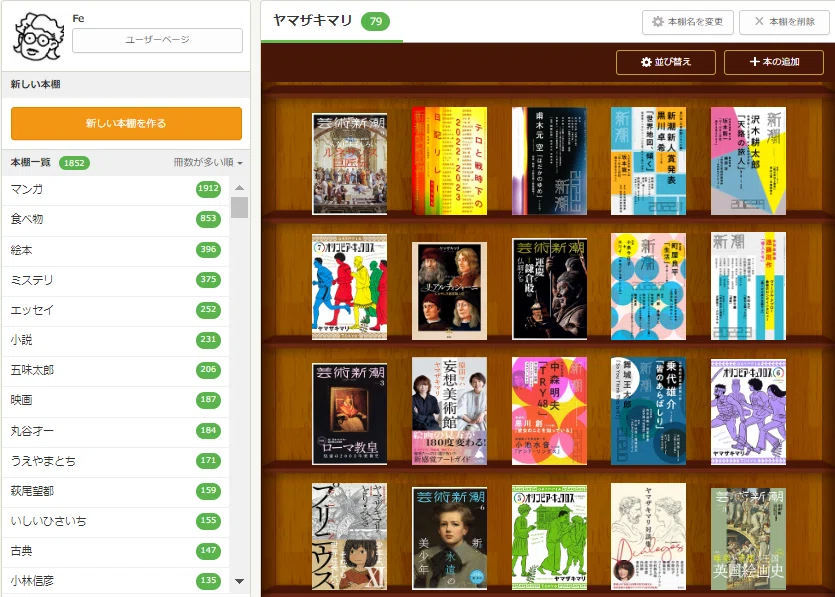Select the いしいひさいち bookshelf
The height and width of the screenshot is (597, 835).
tap(116, 521)
